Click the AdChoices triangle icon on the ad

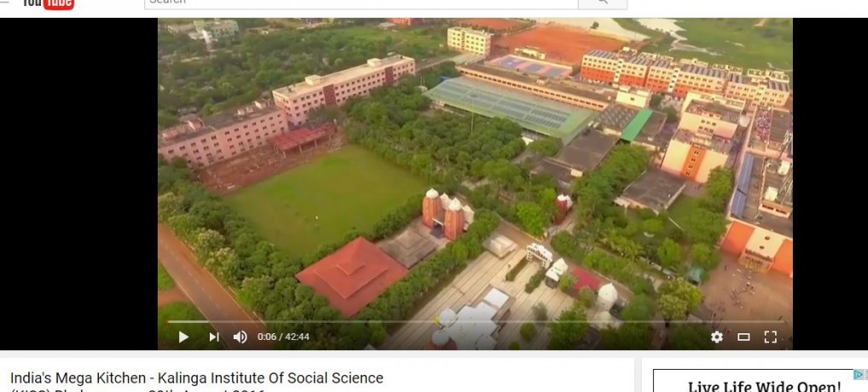[859, 374]
